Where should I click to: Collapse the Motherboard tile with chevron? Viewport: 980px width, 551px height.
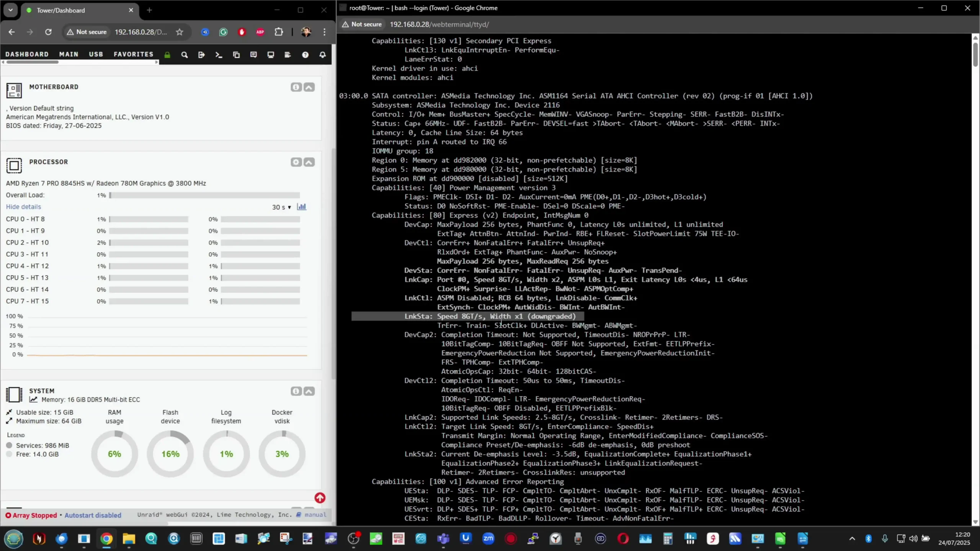pyautogui.click(x=309, y=87)
